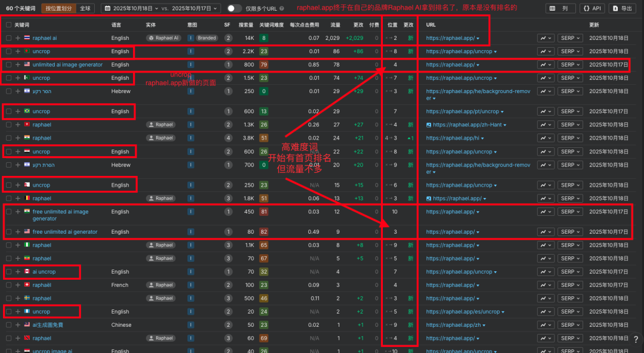Screen dimensions: 644x353
Task: Open the "raphael ai" keyword link
Action: click(x=45, y=38)
